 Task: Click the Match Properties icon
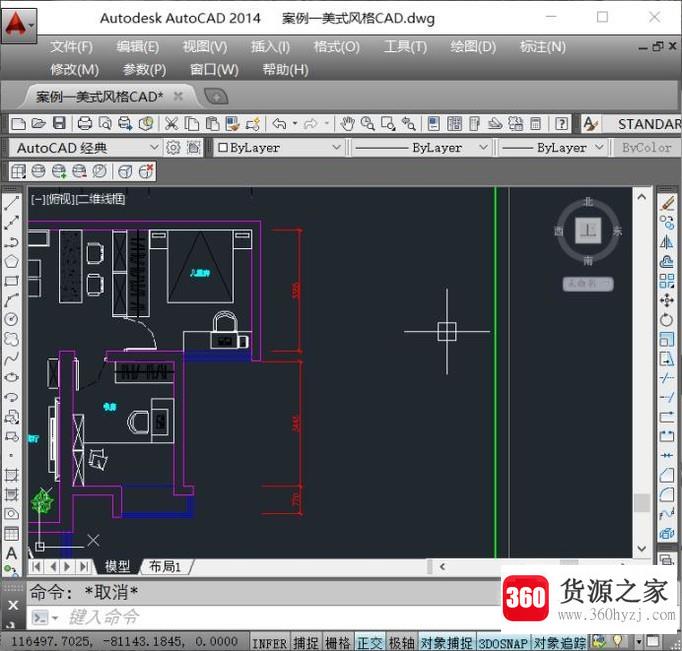click(232, 124)
